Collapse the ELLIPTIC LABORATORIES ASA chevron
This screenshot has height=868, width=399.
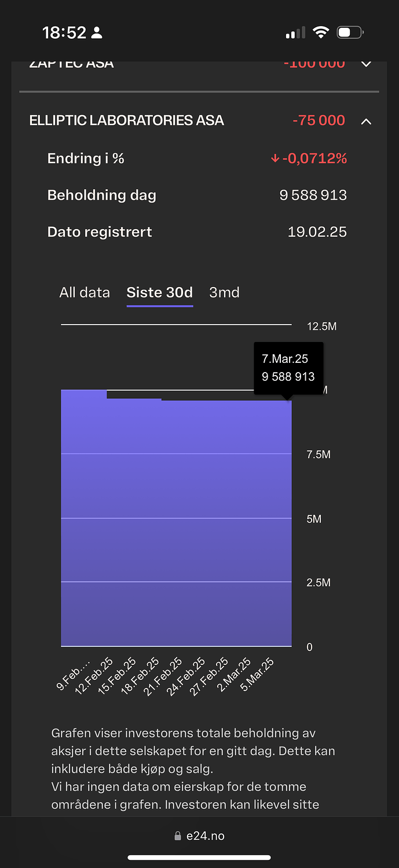[x=366, y=121]
